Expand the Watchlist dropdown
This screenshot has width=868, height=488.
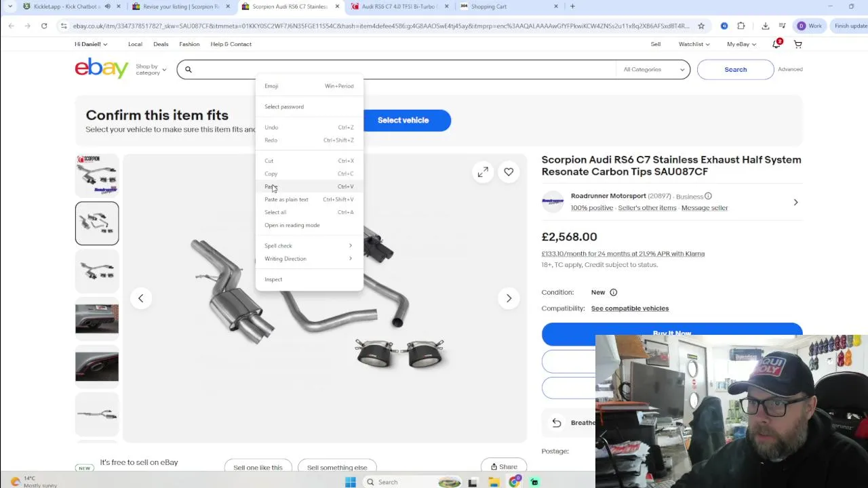click(x=694, y=44)
